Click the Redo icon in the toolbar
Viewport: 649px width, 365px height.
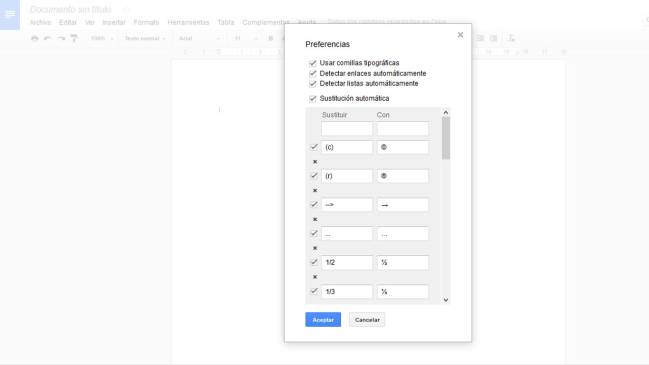pos(61,38)
